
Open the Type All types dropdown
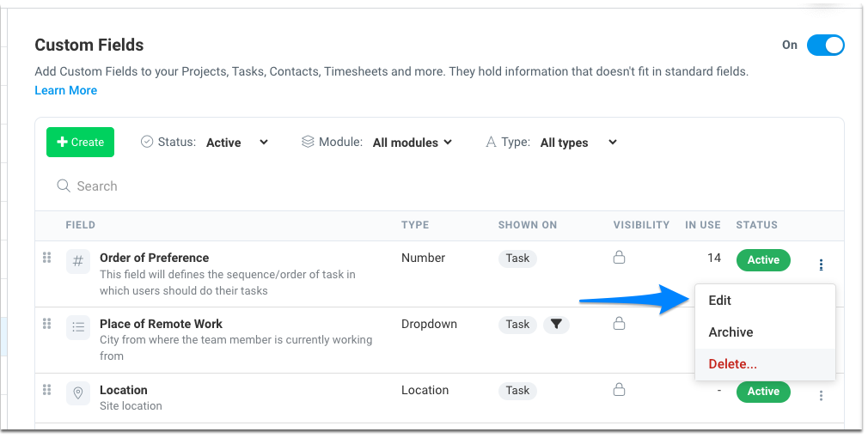point(578,143)
